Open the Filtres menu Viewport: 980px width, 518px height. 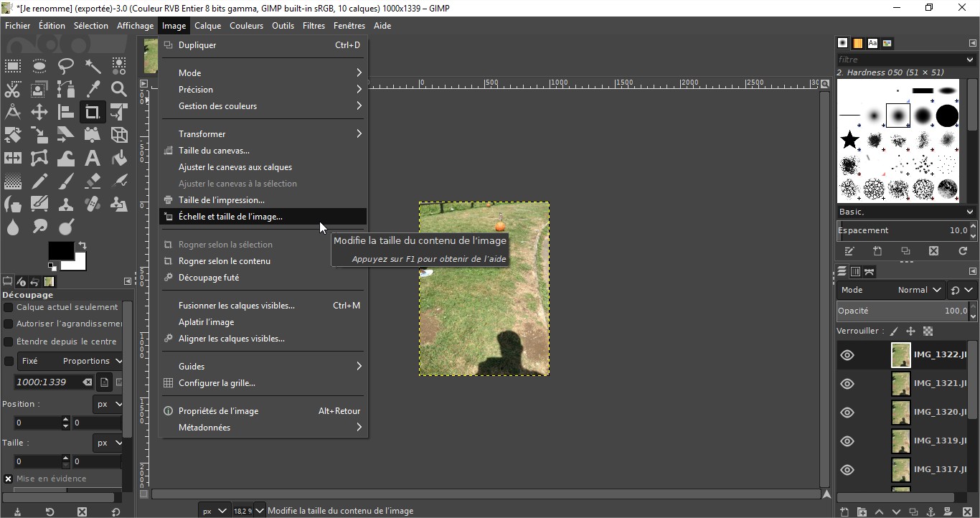314,26
